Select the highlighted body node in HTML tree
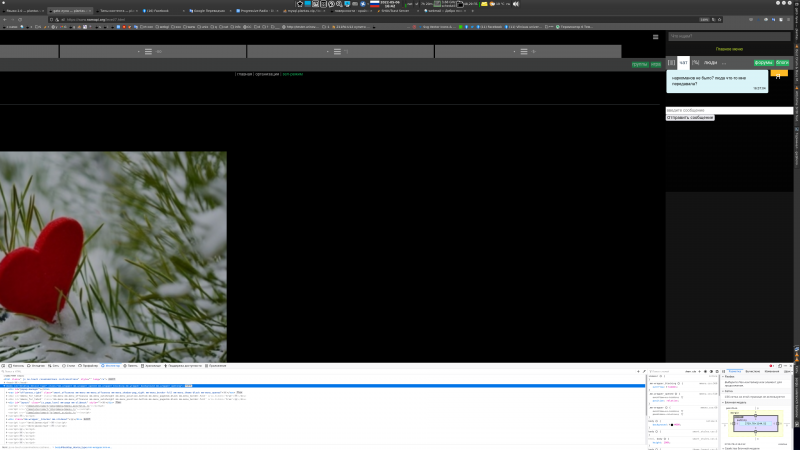The image size is (800, 450). (x=322, y=386)
